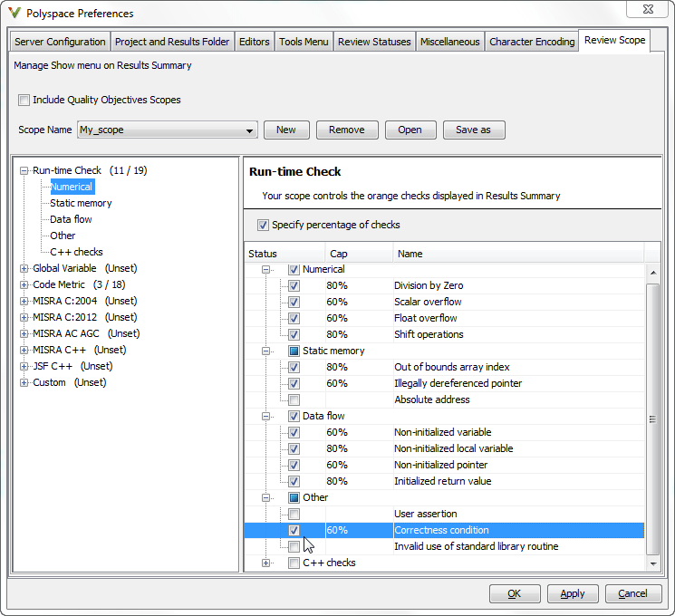
Task: Uncheck Float overflow checkbox
Action: 294,319
